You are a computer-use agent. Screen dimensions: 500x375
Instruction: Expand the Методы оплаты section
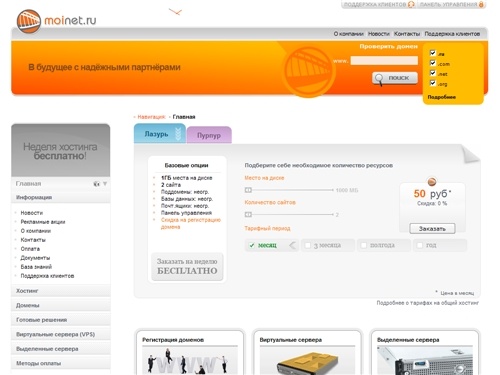61,363
